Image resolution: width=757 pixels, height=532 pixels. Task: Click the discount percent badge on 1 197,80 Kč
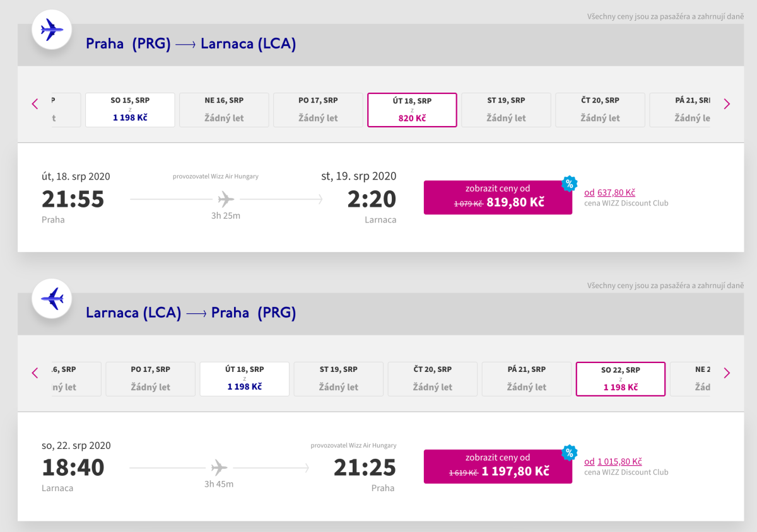tap(569, 453)
